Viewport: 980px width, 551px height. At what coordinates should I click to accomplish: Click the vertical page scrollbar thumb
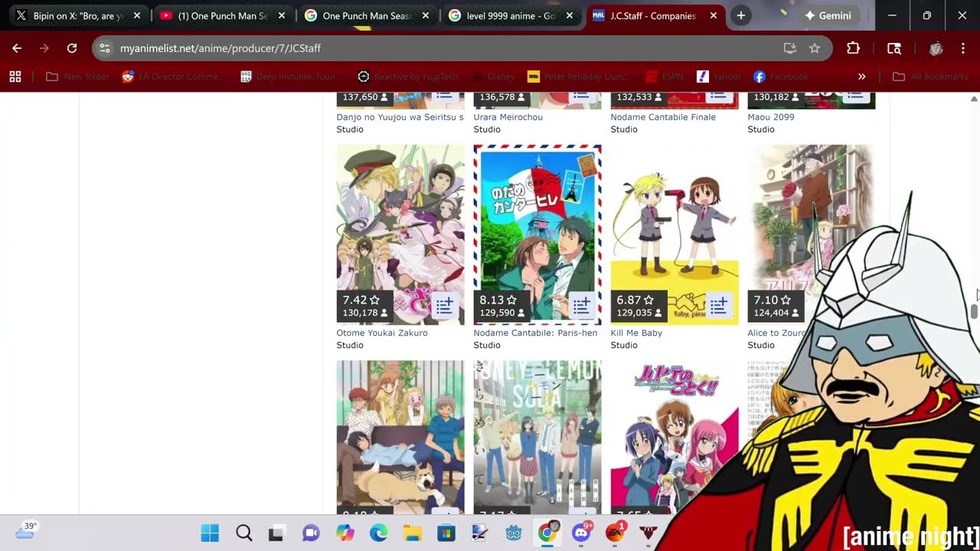coord(974,311)
